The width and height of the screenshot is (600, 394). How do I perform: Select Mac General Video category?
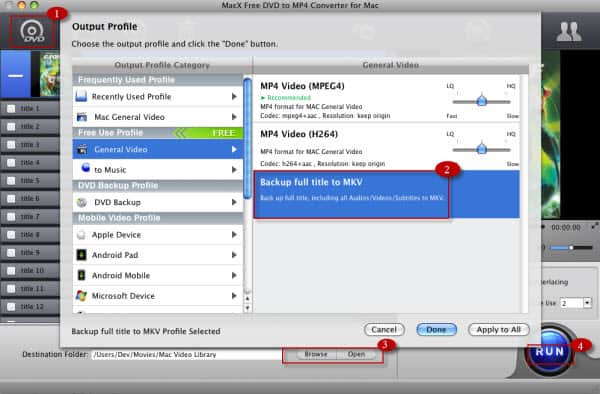coord(158,117)
